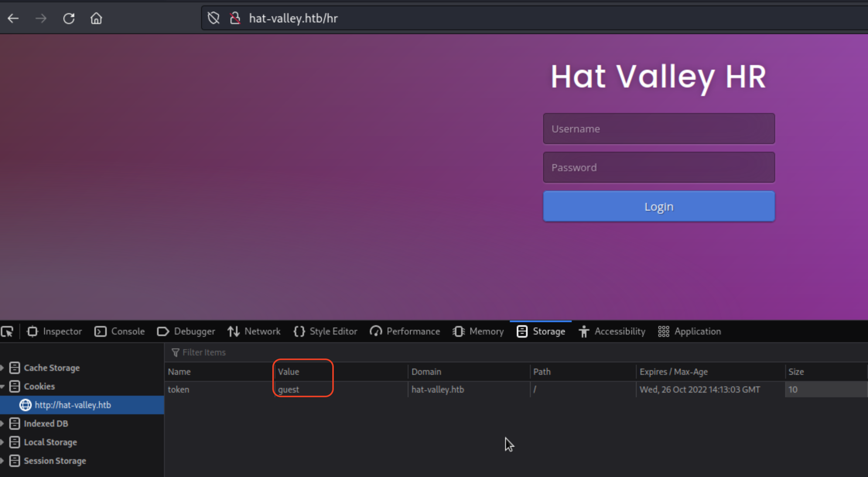Reload the current page
The height and width of the screenshot is (477, 868).
[x=69, y=18]
